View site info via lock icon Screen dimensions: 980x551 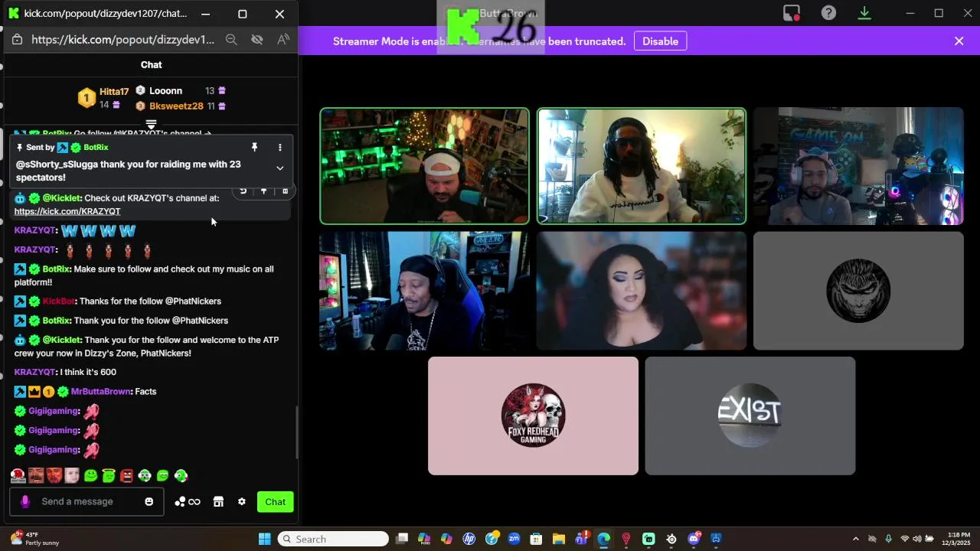18,40
